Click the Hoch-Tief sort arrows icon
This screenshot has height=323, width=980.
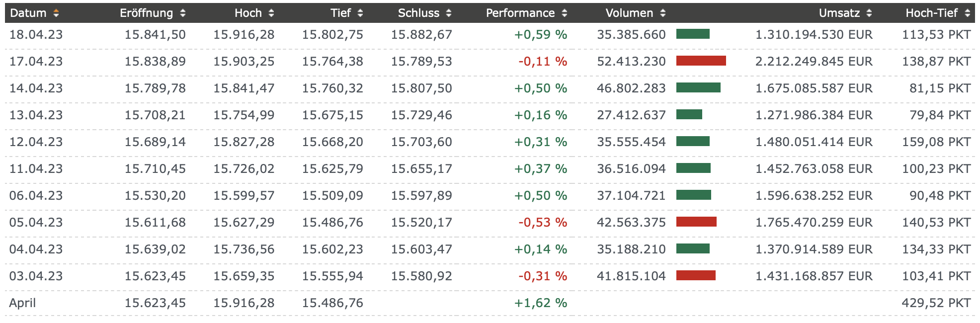coord(968,13)
